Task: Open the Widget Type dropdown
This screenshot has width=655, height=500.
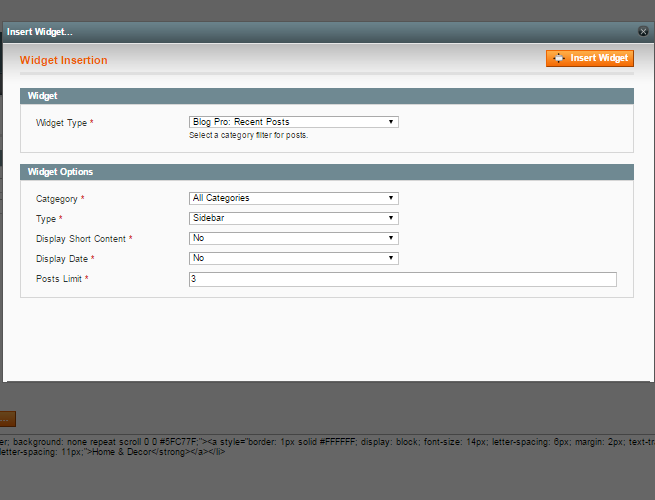Action: tap(293, 122)
